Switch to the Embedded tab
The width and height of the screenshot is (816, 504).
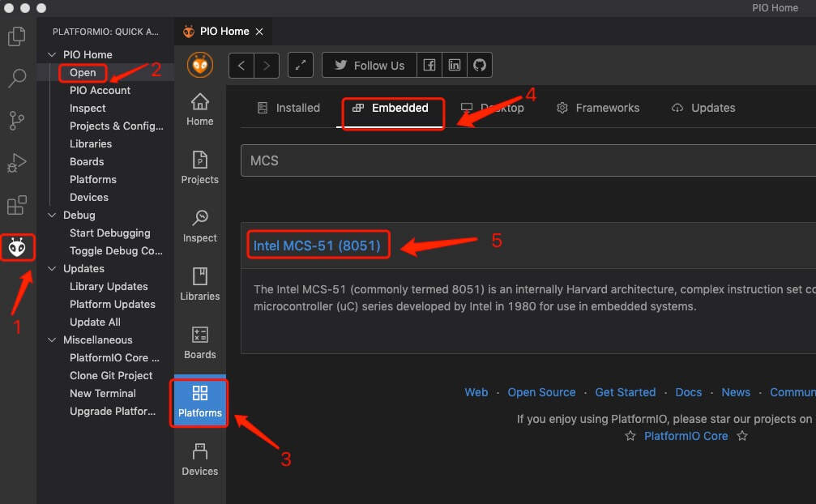coord(392,108)
